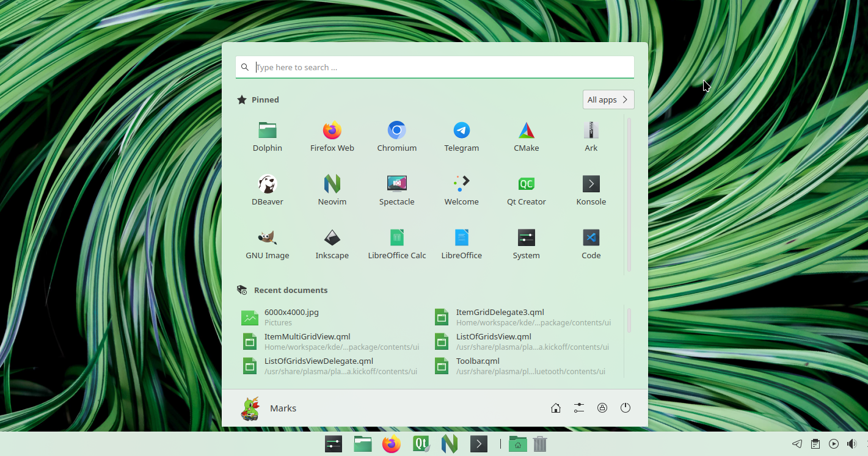This screenshot has height=456, width=868.
Task: Open the pinned Konsole terminal
Action: click(x=591, y=190)
